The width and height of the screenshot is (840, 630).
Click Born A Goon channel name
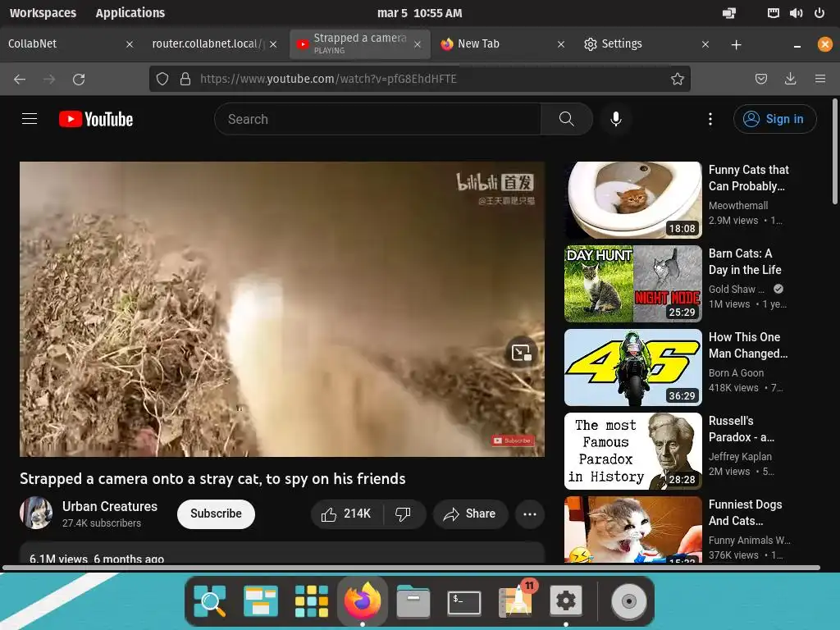coord(736,373)
